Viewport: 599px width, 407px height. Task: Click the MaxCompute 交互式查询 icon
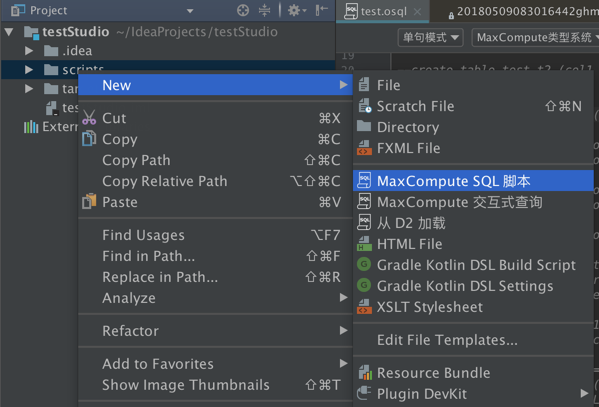click(364, 201)
